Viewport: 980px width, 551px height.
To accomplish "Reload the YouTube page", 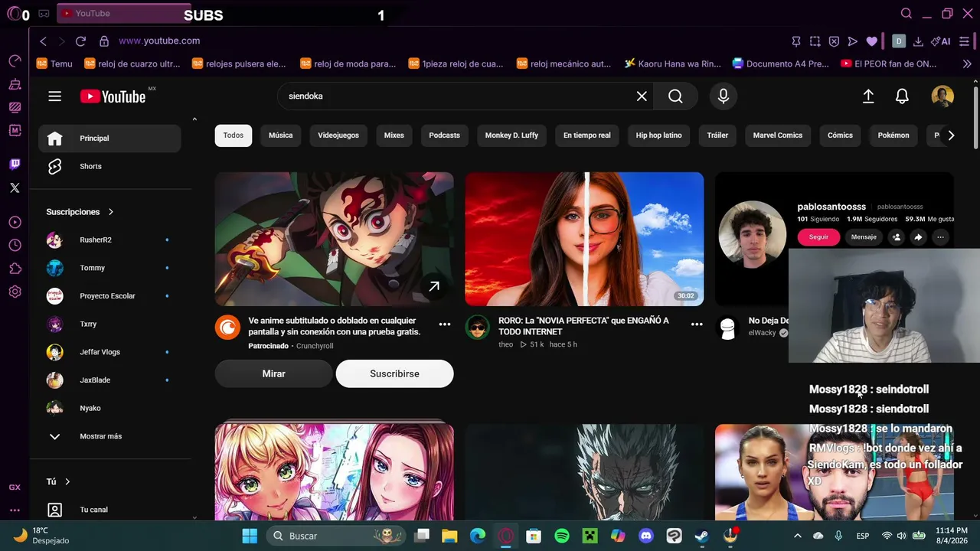I will (x=80, y=41).
